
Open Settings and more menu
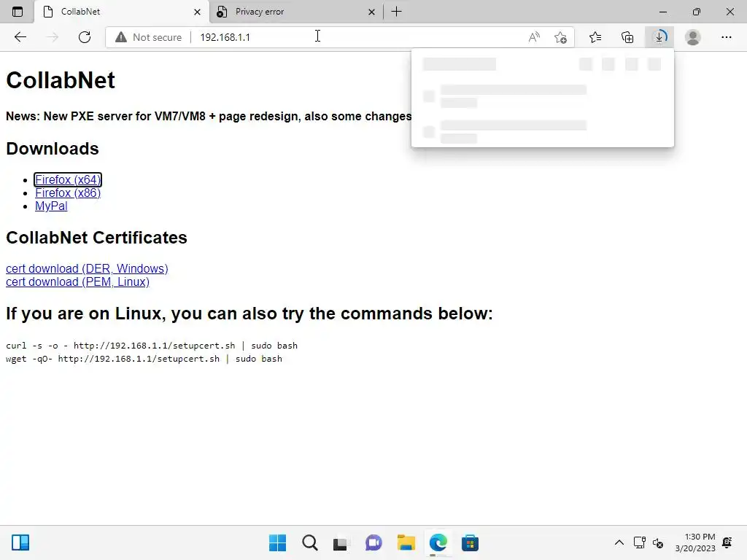click(726, 37)
